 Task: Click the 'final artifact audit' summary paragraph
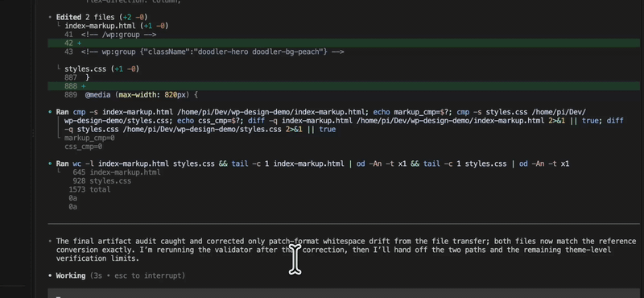[x=346, y=250]
